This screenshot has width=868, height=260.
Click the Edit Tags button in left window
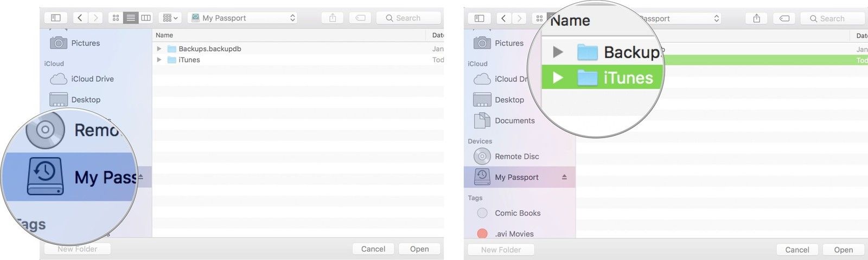pyautogui.click(x=360, y=18)
